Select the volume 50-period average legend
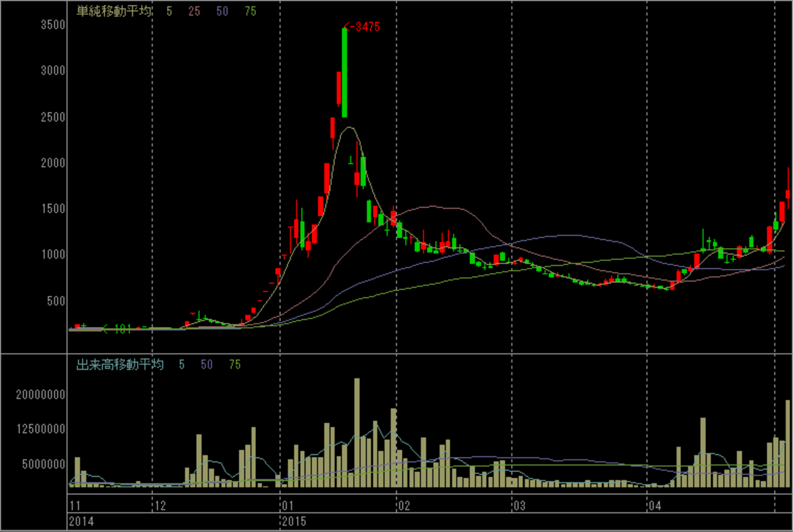Screen dimensions: 794x532 point(206,365)
